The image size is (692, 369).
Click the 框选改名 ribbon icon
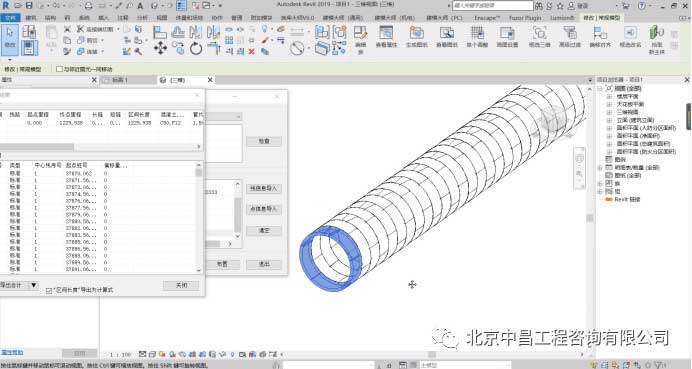630,37
